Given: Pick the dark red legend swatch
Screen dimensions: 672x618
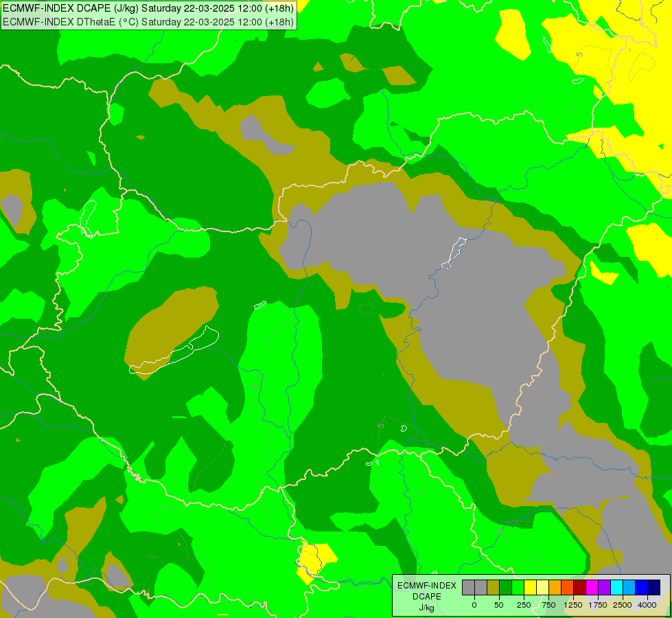Looking at the screenshot, I should pyautogui.click(x=580, y=587).
